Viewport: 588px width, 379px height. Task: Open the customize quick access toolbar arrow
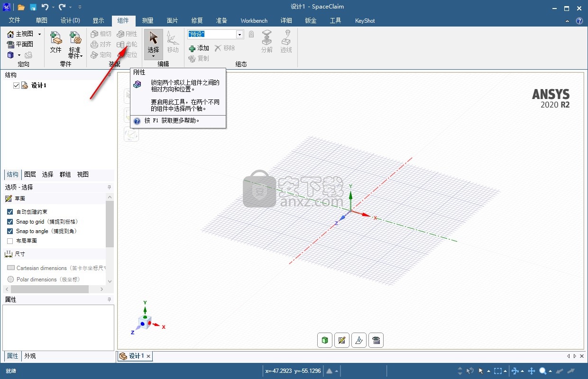79,7
